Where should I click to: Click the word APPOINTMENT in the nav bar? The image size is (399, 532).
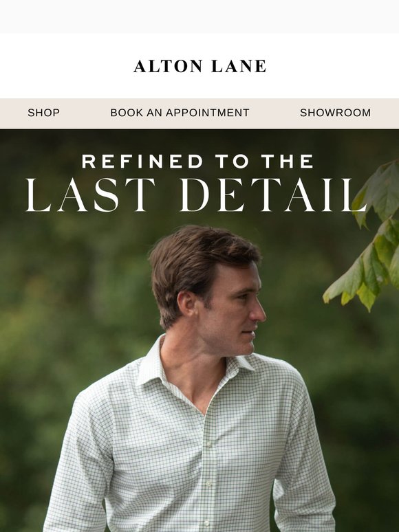208,113
